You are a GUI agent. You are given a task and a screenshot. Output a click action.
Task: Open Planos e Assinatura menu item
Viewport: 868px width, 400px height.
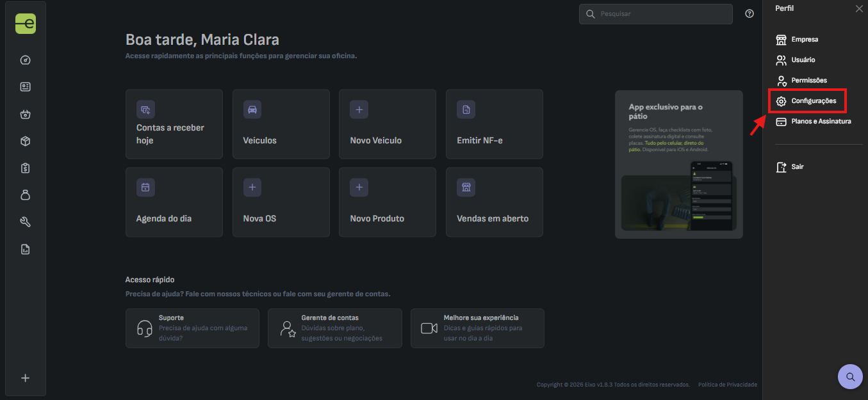pos(814,122)
